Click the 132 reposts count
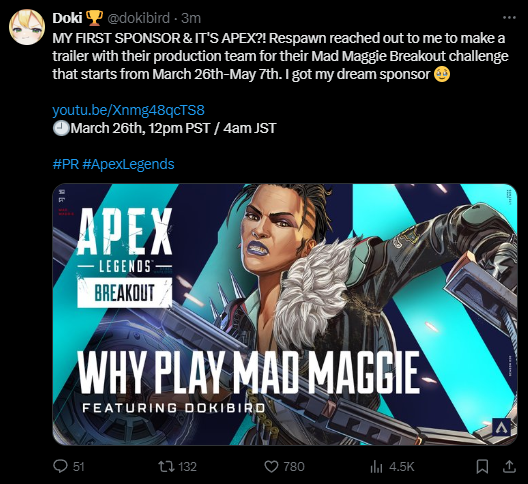This screenshot has height=484, width=528. 187,467
